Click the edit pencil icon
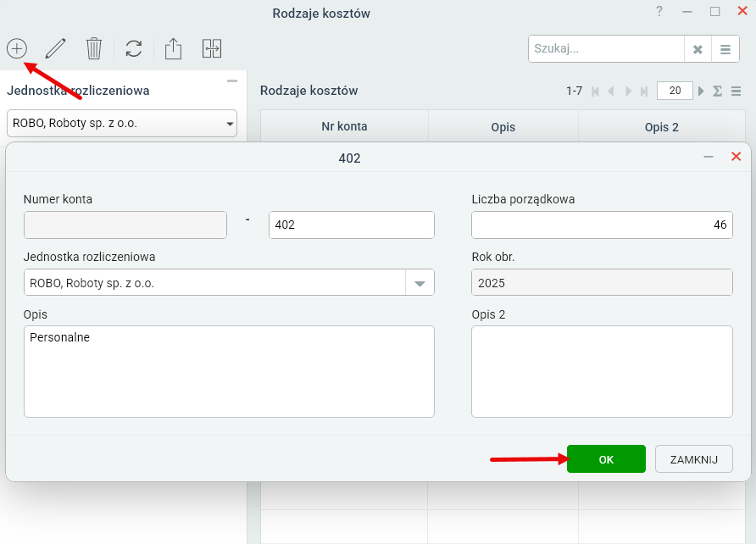756x544 pixels. coord(55,48)
